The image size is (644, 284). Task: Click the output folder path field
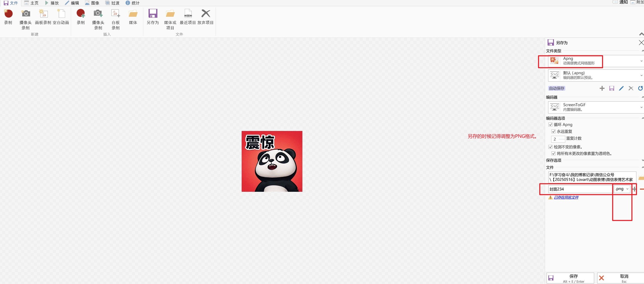click(x=592, y=177)
